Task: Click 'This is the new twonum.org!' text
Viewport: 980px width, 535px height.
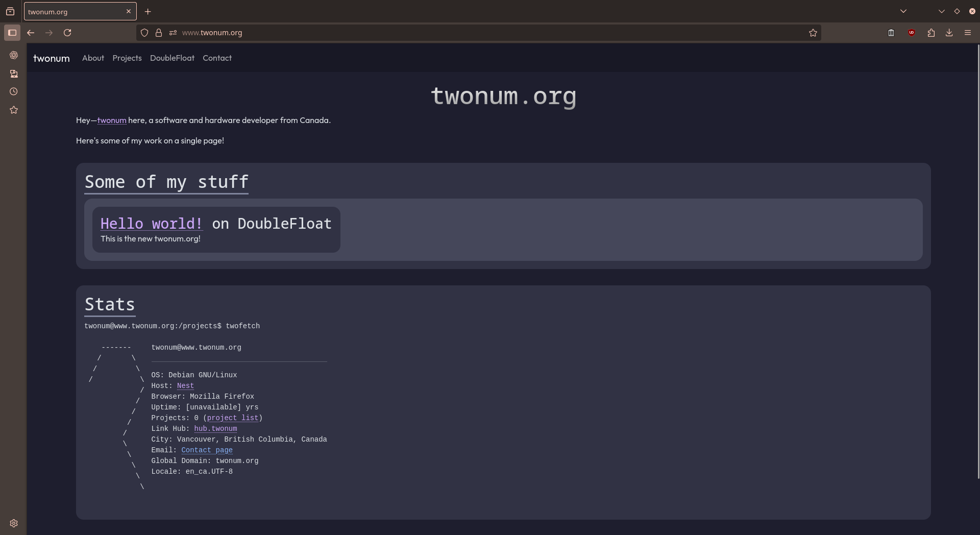Action: coord(151,239)
